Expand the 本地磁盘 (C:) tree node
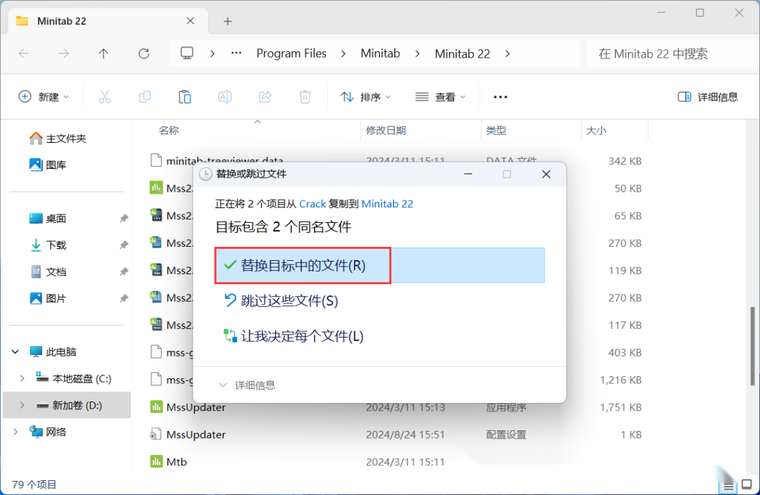760x495 pixels. tap(22, 378)
